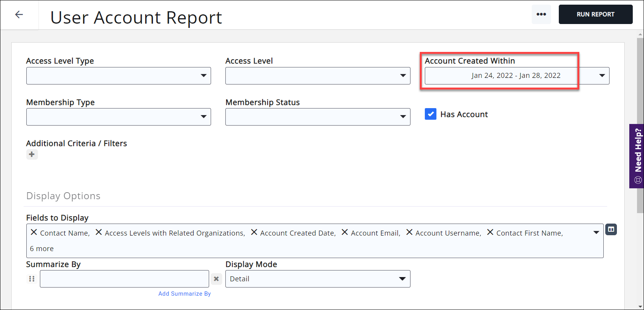Screen dimensions: 644x310
Task: Remove Account Email field tag
Action: tap(345, 232)
